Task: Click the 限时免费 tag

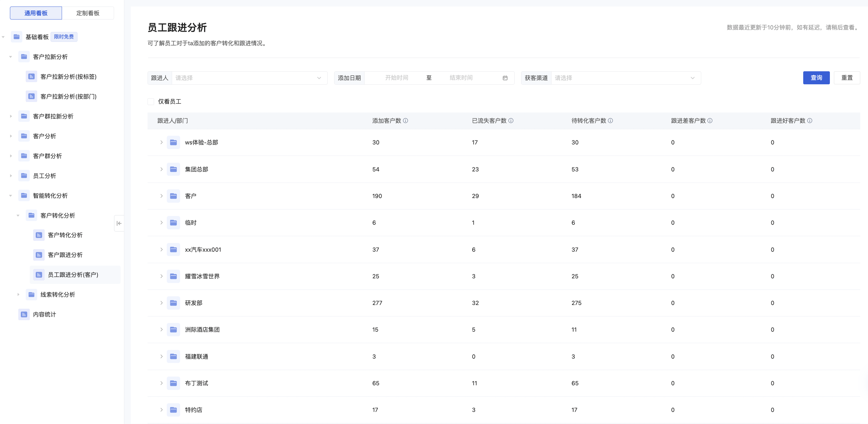Action: 64,37
